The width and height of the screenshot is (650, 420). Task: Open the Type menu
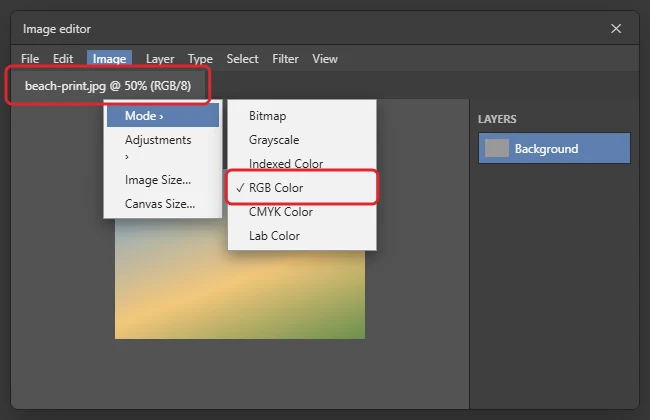coord(200,59)
